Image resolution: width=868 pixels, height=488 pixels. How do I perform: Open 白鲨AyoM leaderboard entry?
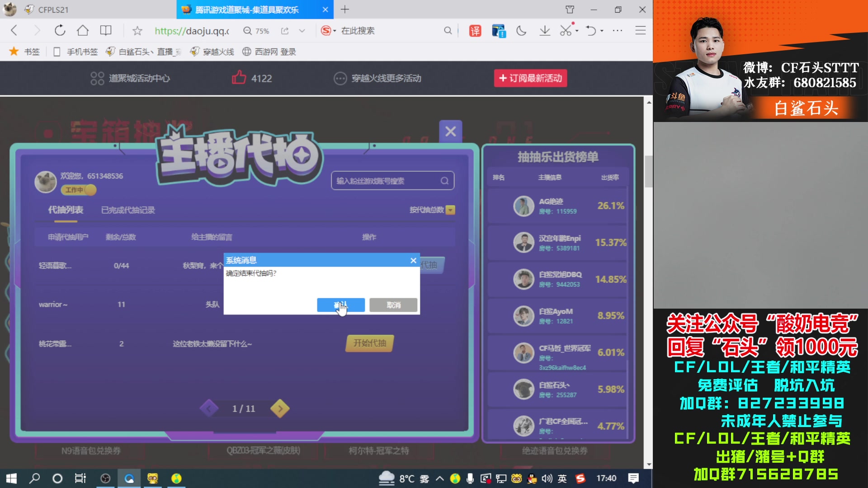coord(557,316)
